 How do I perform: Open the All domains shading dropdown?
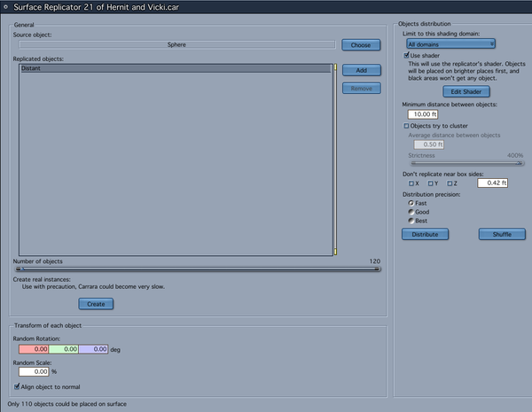point(451,44)
